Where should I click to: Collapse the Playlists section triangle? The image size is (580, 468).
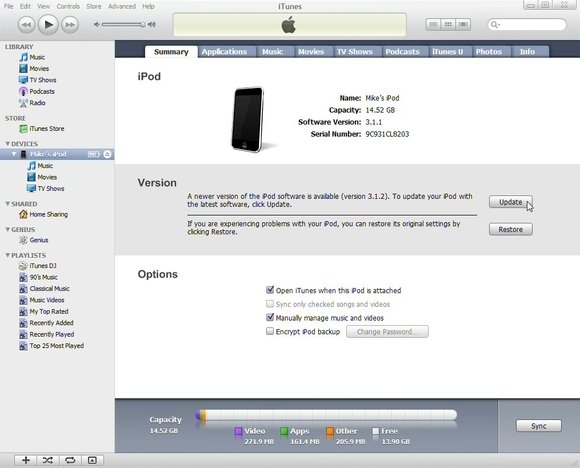(x=7, y=255)
